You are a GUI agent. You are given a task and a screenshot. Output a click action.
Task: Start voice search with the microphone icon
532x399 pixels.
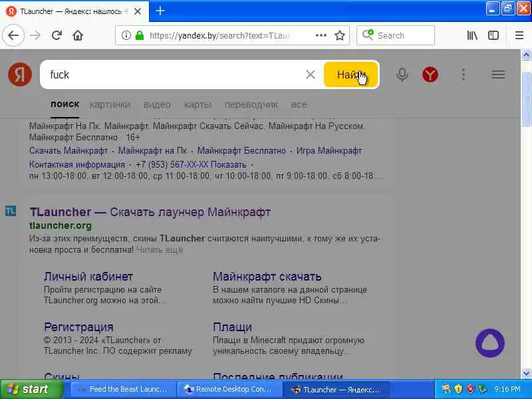pos(402,74)
